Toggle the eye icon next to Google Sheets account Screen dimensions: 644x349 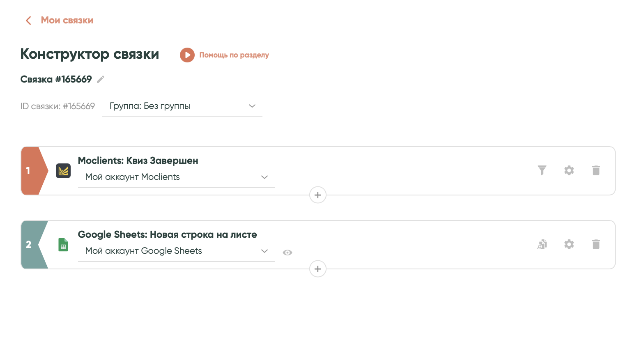(x=287, y=253)
